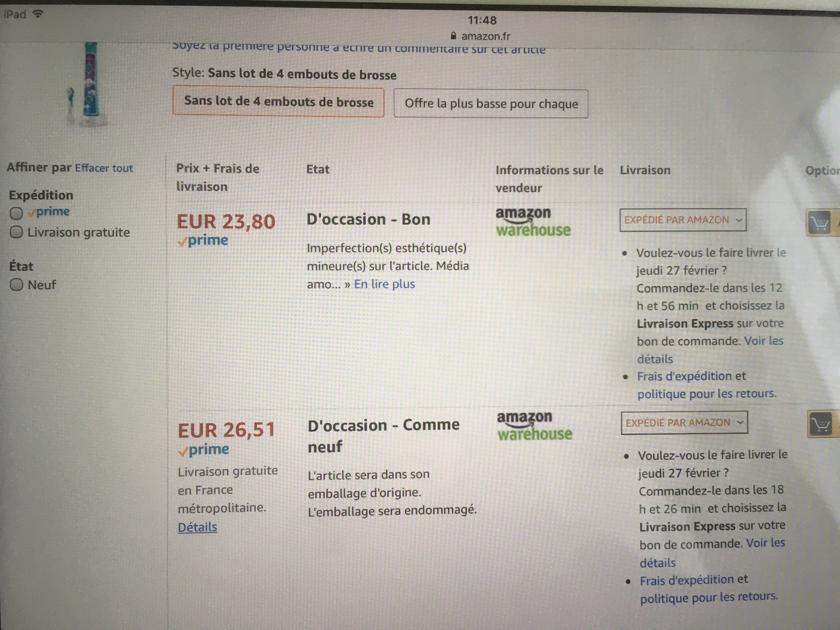Click Amazon Warehouse logo for second offer
The height and width of the screenshot is (630, 840).
click(534, 426)
